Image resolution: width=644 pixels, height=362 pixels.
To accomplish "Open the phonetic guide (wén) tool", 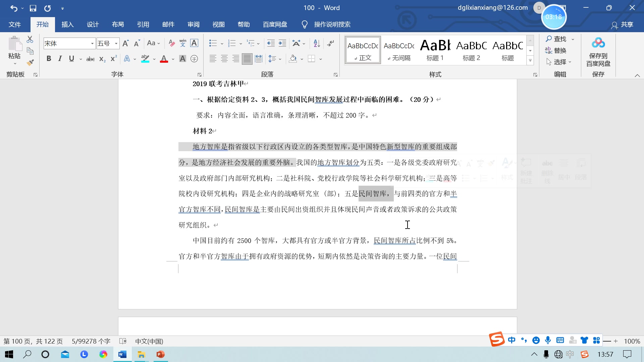I will 183,43.
